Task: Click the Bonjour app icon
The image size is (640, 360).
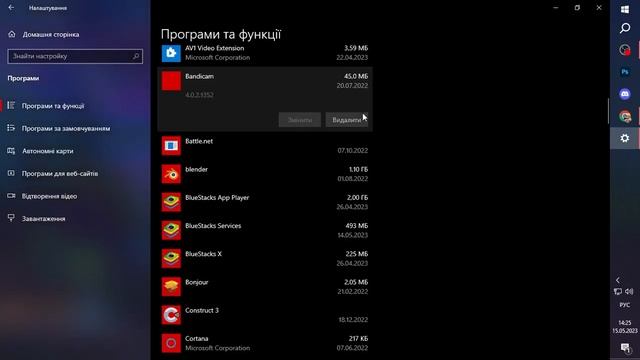Action: click(171, 287)
